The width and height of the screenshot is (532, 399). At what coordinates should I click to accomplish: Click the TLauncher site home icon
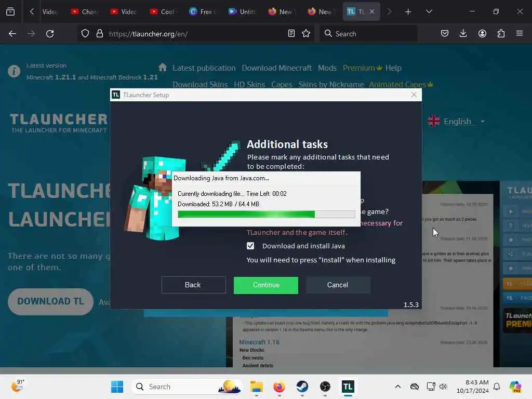click(163, 67)
